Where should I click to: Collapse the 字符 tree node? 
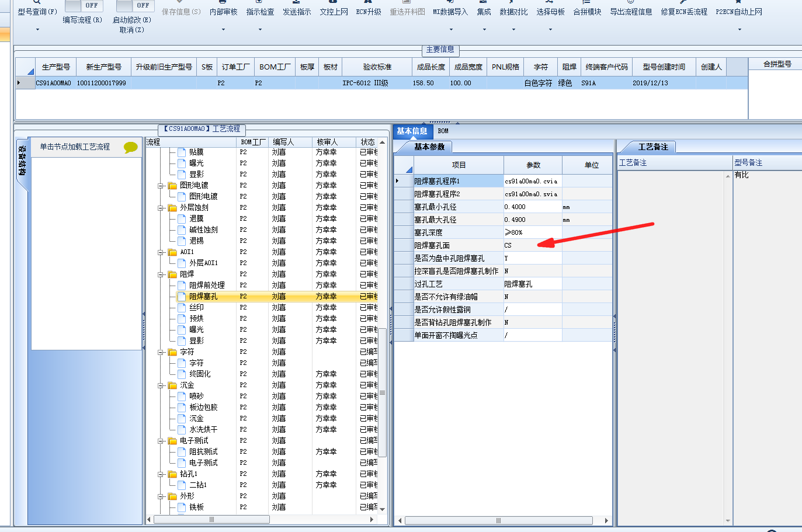pyautogui.click(x=161, y=352)
